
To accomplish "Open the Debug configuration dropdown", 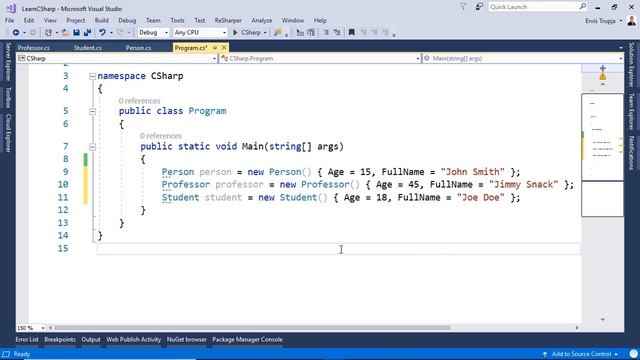I will pos(153,32).
